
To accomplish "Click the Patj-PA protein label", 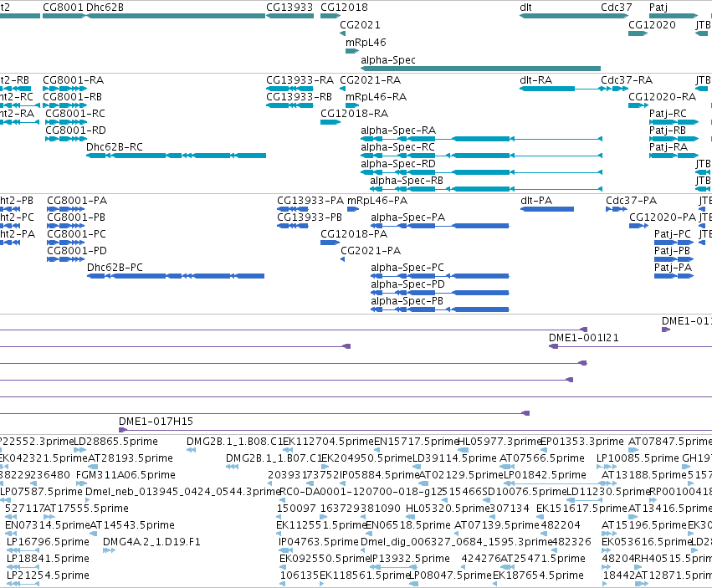I will 673,268.
